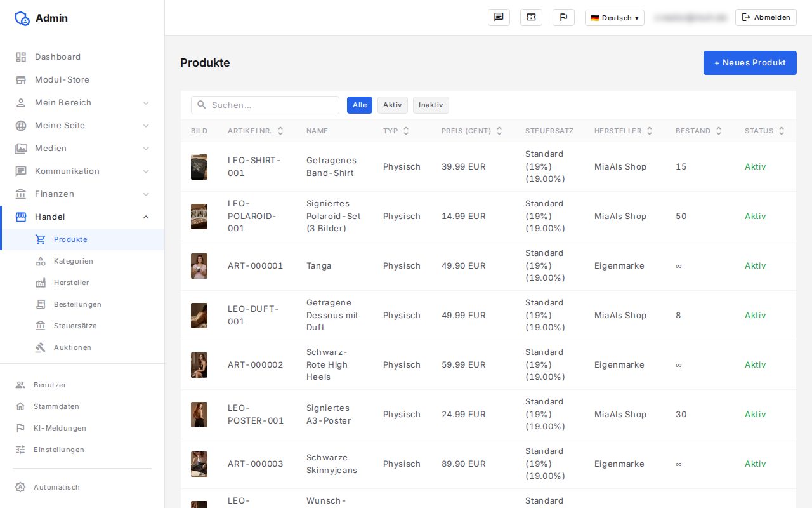Click the Dashboard grid icon
The height and width of the screenshot is (508, 812).
click(21, 57)
